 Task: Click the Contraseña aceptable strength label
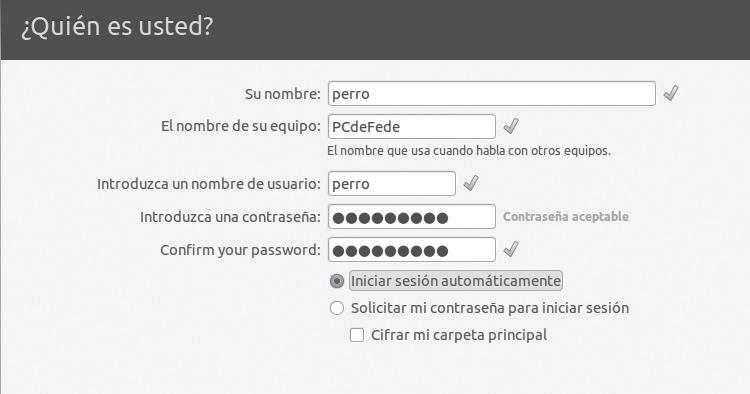tap(566, 217)
